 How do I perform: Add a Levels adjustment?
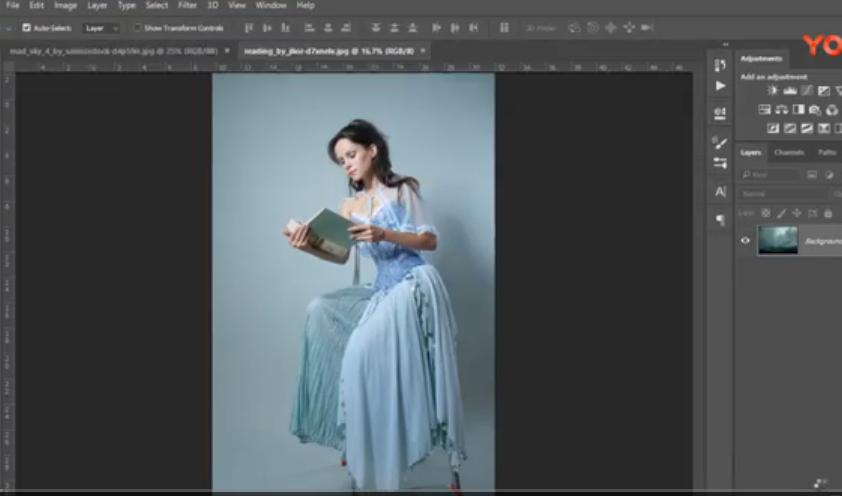pyautogui.click(x=790, y=91)
